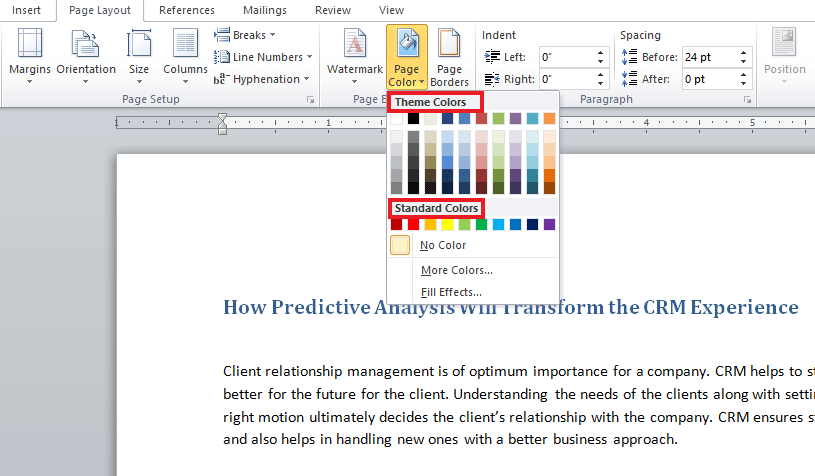Pick the olive green theme color swatch
Viewport: 815px width, 476px height.
click(498, 118)
